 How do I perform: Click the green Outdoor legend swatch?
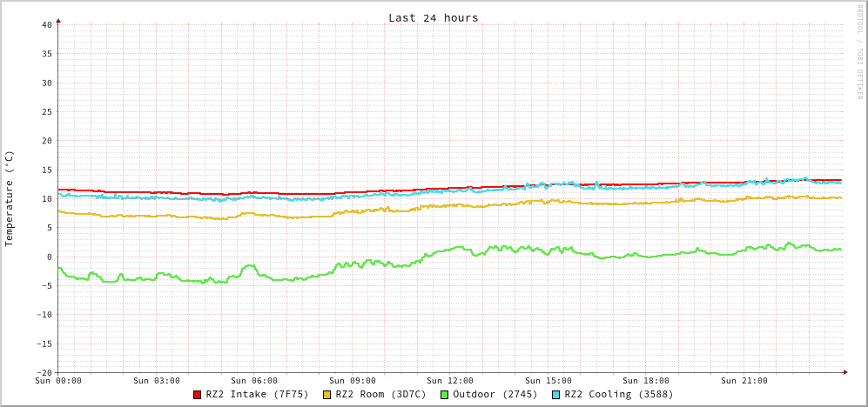click(x=444, y=395)
